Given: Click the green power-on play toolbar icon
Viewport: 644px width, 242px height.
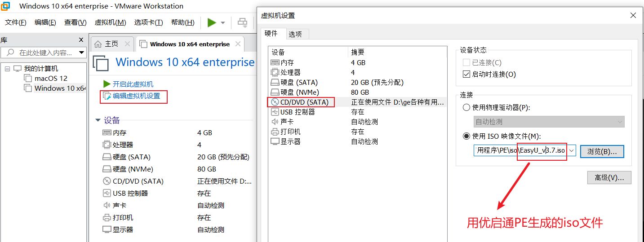Looking at the screenshot, I should click(x=212, y=22).
